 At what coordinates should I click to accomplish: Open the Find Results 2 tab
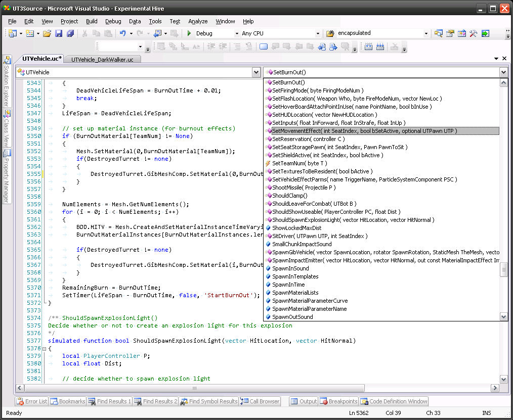[156, 401]
